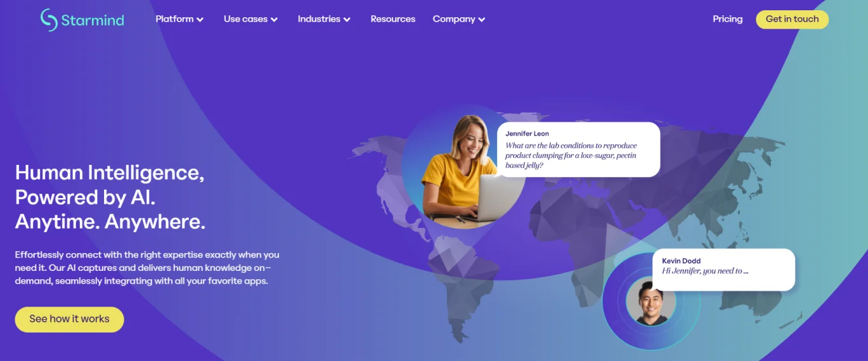Click the Starmind swirl logo icon

(49, 20)
